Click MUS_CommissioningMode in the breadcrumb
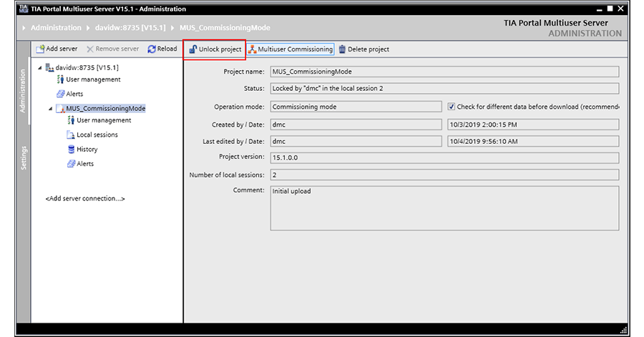The height and width of the screenshot is (337, 644). coord(225,27)
